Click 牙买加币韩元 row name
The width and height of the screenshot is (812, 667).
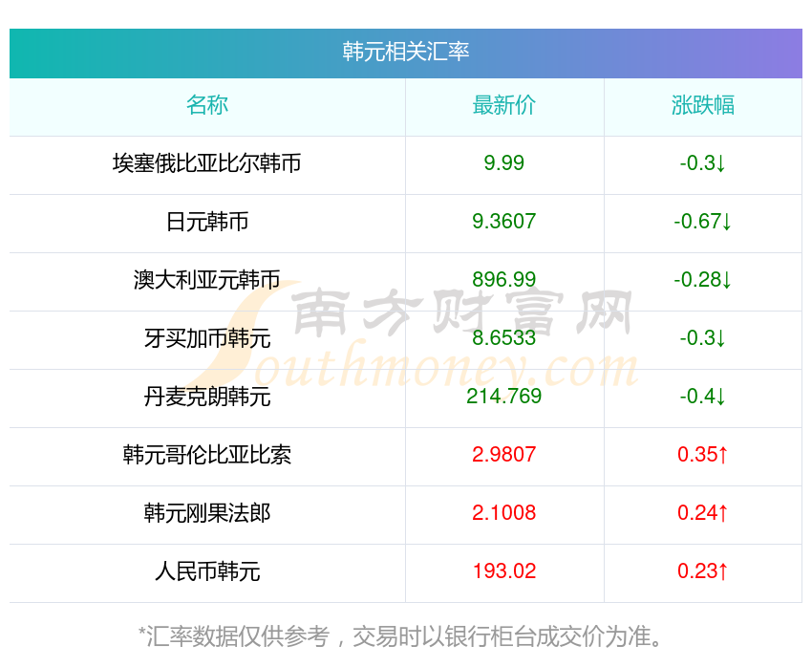click(207, 338)
